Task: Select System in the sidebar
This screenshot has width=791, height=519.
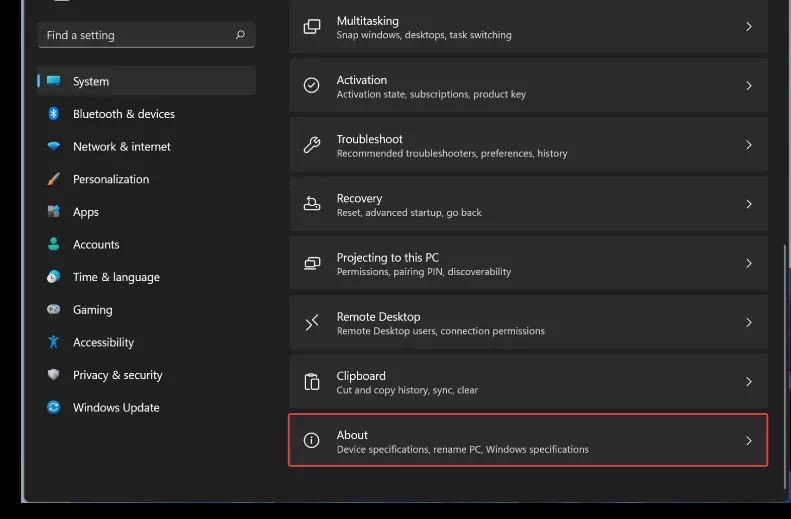Action: click(146, 81)
